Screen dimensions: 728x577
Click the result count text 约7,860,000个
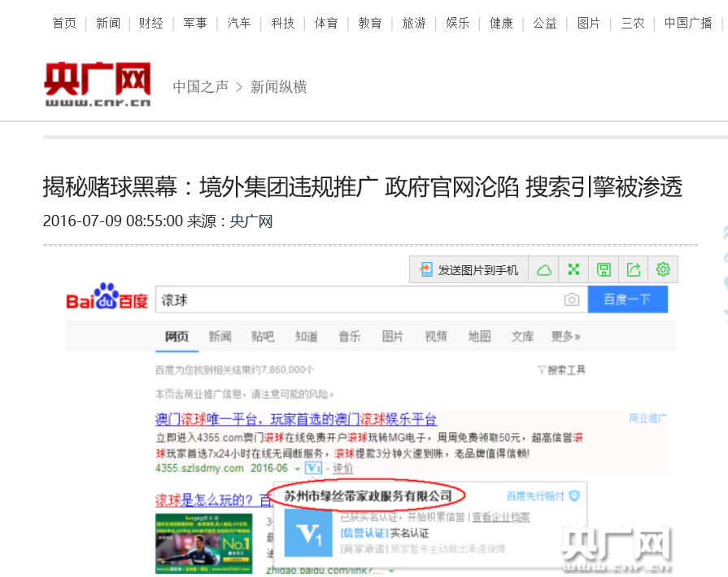point(284,370)
